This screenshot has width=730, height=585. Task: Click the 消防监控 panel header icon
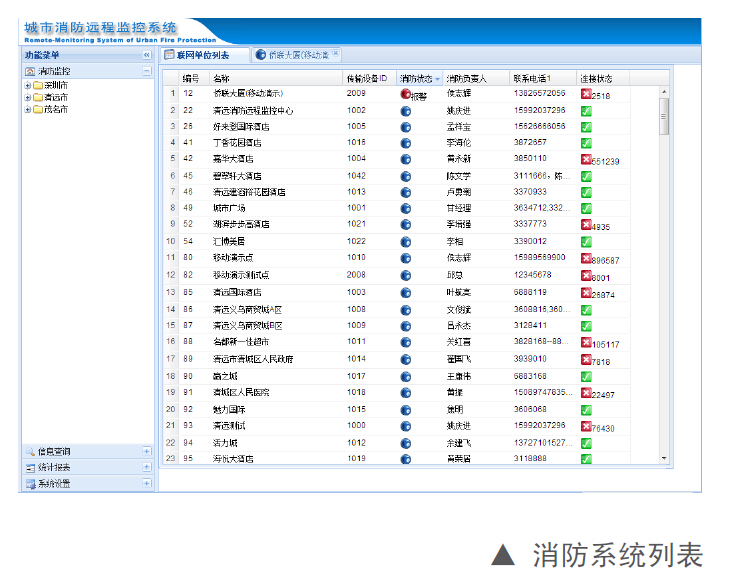coord(29,71)
